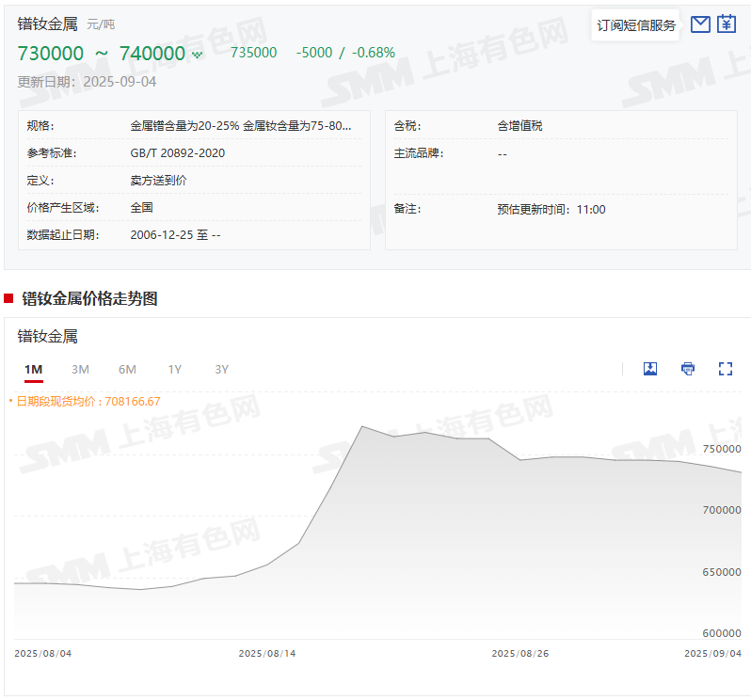The height and width of the screenshot is (700, 751).
Task: Click the 735000 average price value
Action: [254, 53]
